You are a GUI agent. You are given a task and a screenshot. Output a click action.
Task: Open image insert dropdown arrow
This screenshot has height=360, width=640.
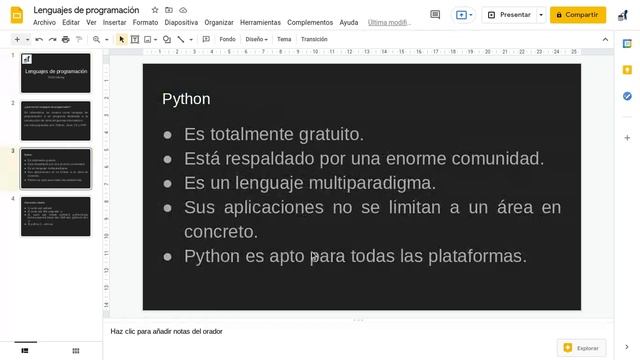point(156,40)
